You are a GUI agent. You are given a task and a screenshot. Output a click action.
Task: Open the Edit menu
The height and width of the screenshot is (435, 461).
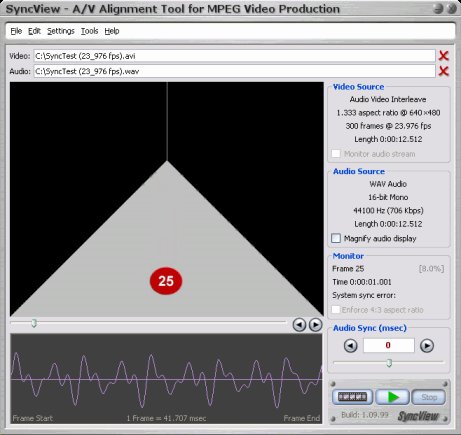click(x=34, y=31)
